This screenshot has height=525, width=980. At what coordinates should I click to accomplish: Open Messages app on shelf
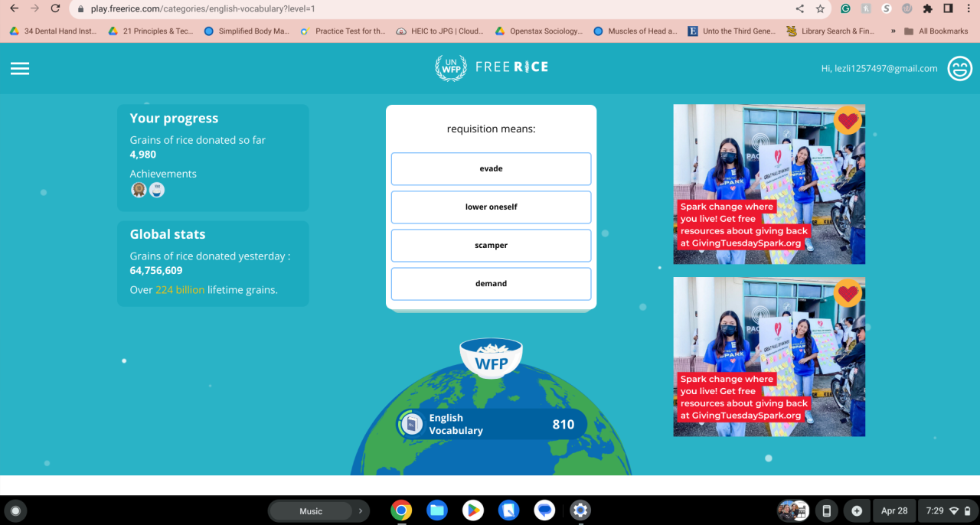tap(544, 510)
